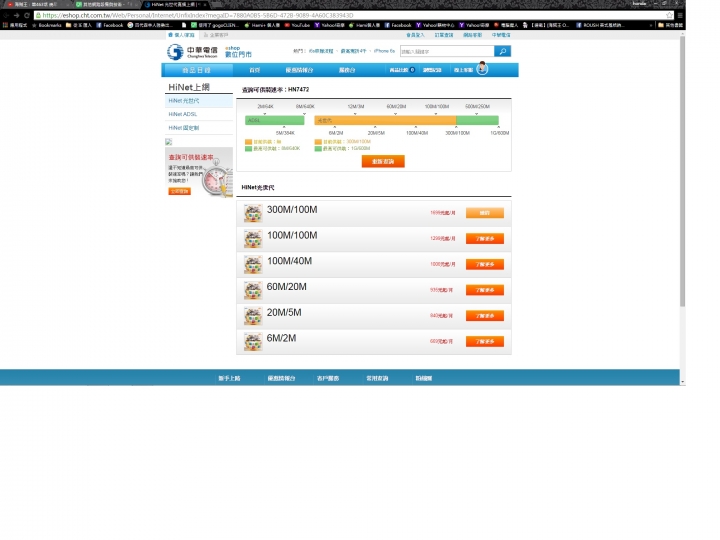Open the YouTube bookmark
The height and width of the screenshot is (540, 720).
(x=297, y=25)
